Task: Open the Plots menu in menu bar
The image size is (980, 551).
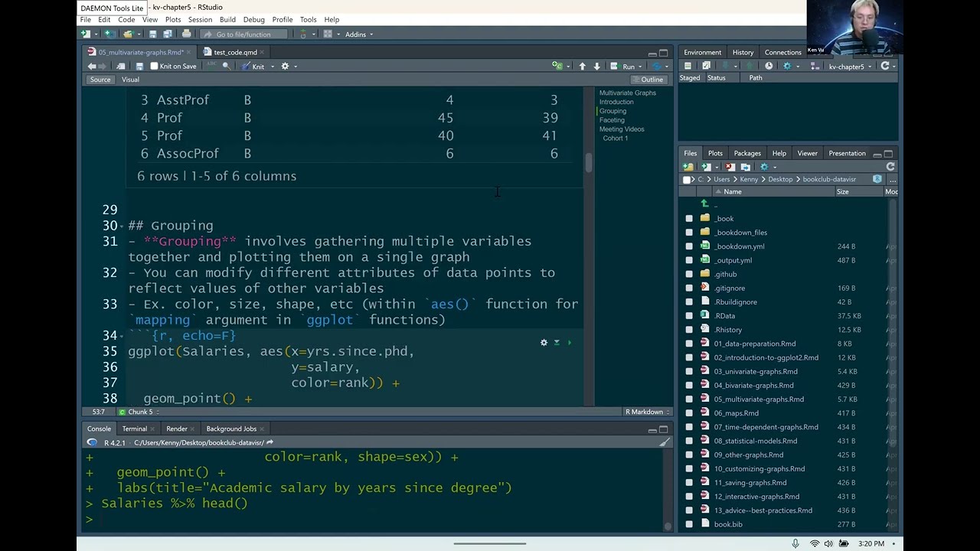Action: click(x=173, y=19)
